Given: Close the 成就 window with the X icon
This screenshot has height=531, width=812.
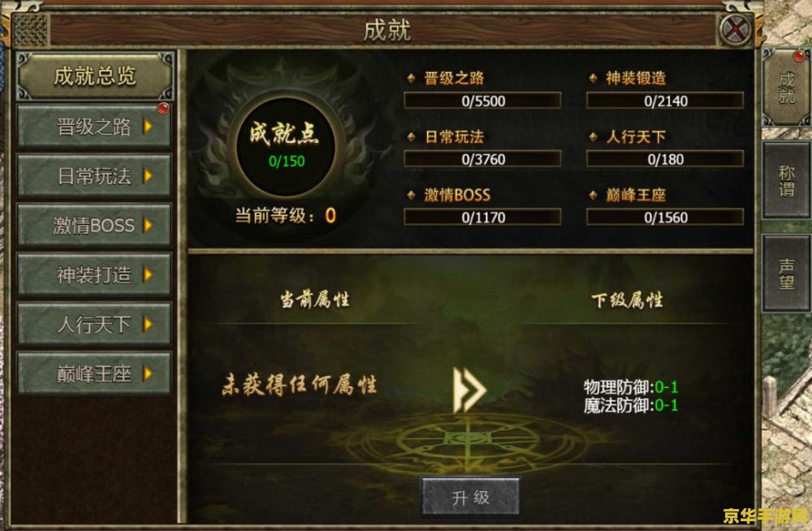Looking at the screenshot, I should 735,30.
